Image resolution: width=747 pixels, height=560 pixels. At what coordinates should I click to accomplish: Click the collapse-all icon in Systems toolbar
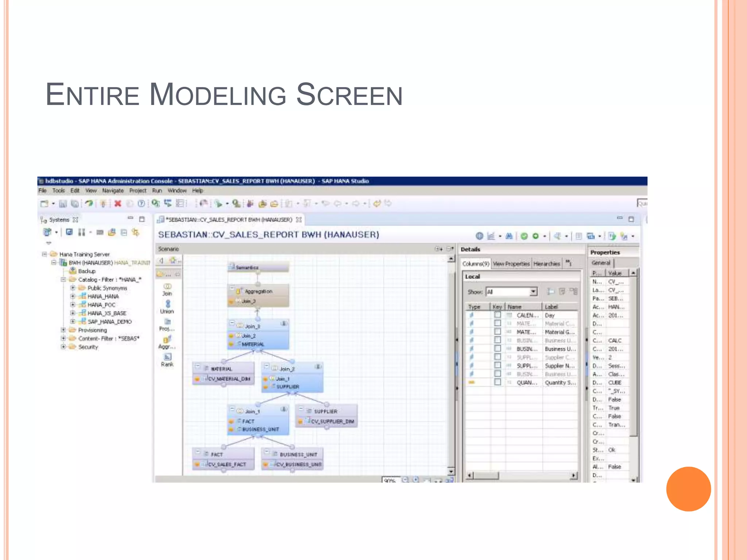124,232
